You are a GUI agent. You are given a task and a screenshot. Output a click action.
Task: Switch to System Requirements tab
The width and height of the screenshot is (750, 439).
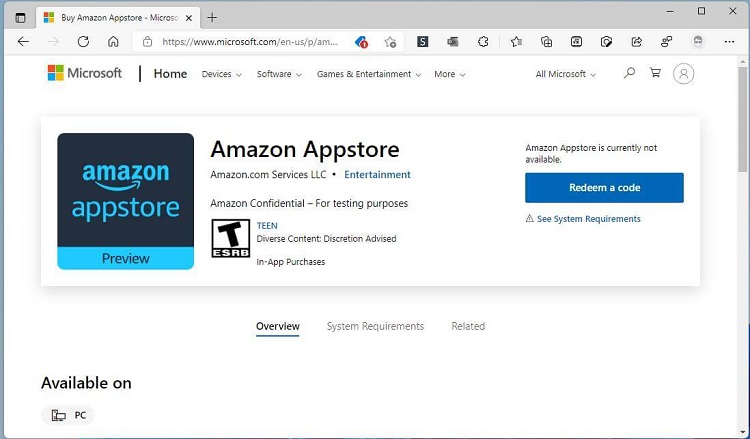(375, 326)
